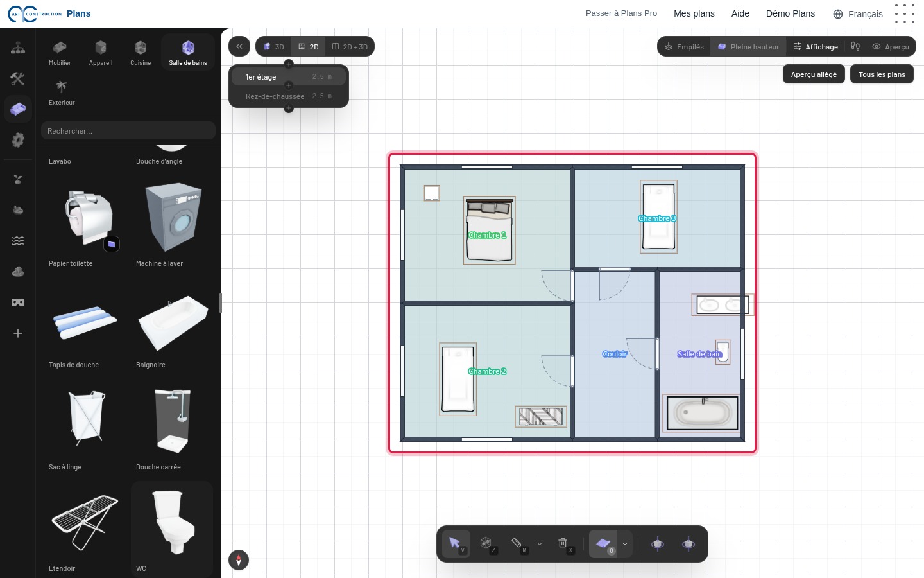Open the structure hierarchy sidebar icon
Screen dimensions: 924x578
(18, 48)
